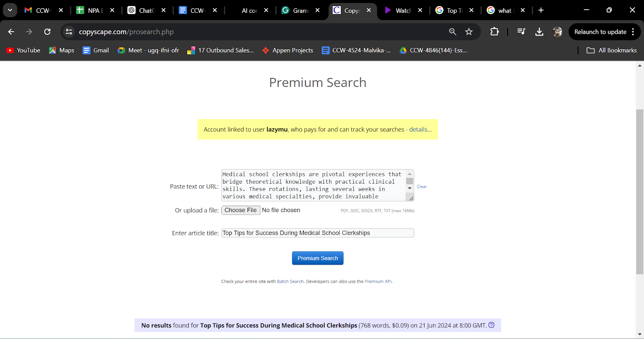Open the YouTube bookmark
Image resolution: width=644 pixels, height=339 pixels.
pyautogui.click(x=23, y=50)
